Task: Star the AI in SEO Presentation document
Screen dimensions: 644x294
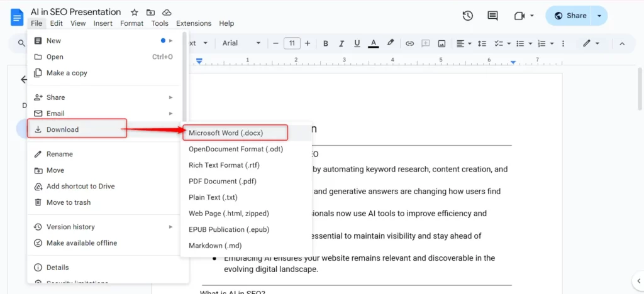Action: (134, 13)
